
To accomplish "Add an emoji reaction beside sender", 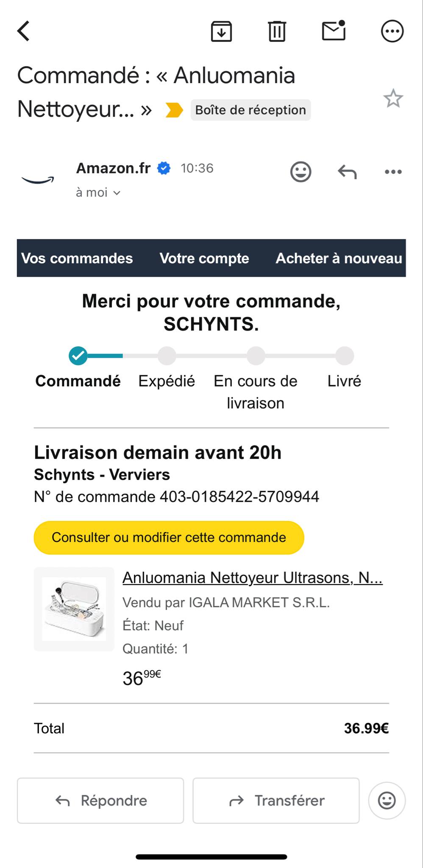I will [x=301, y=172].
